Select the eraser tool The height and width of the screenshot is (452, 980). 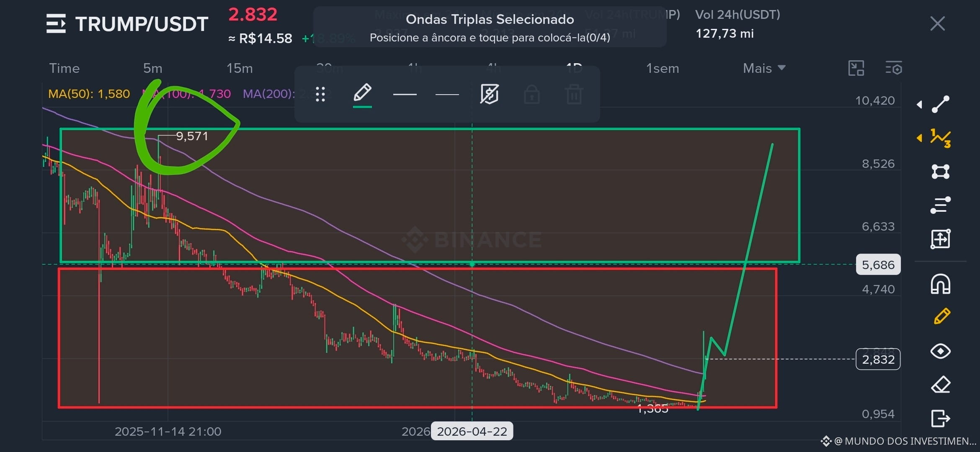941,385
